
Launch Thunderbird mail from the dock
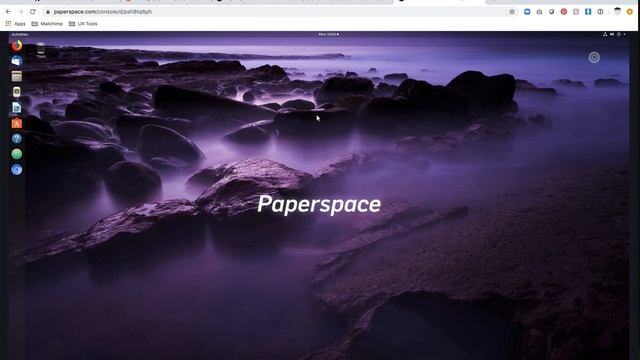17,61
